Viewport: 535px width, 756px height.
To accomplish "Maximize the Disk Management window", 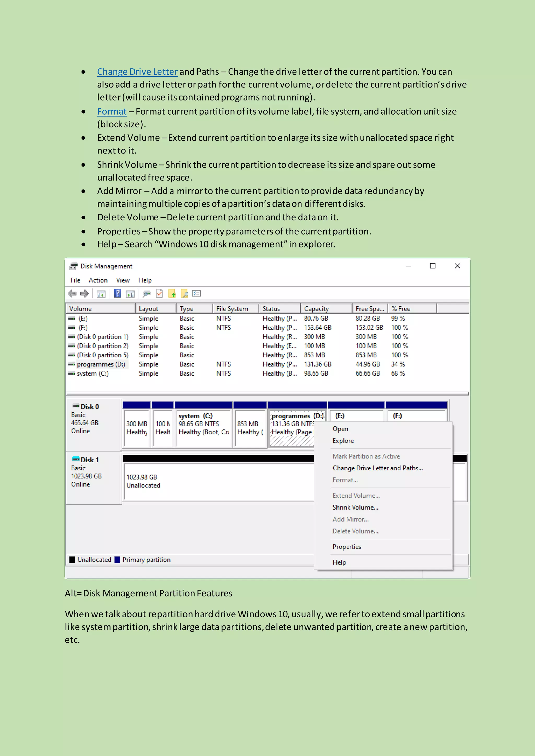I will pos(433,266).
